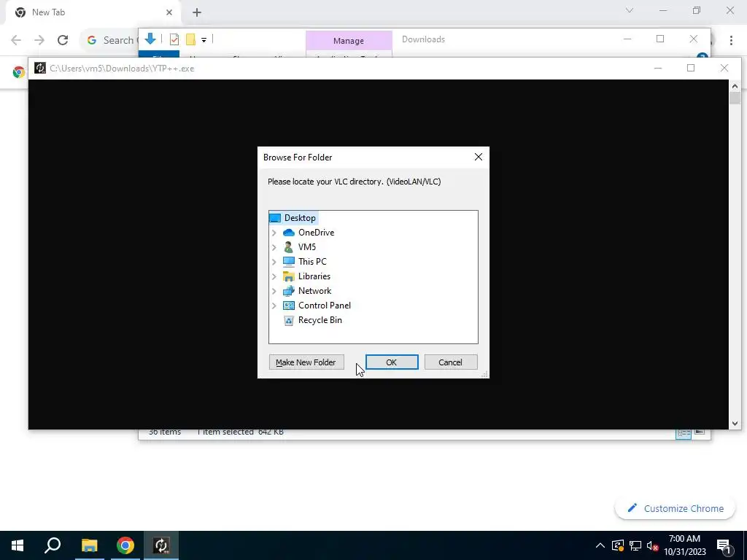This screenshot has height=560, width=747.
Task: Click the YTP++ taskbar icon
Action: click(161, 545)
